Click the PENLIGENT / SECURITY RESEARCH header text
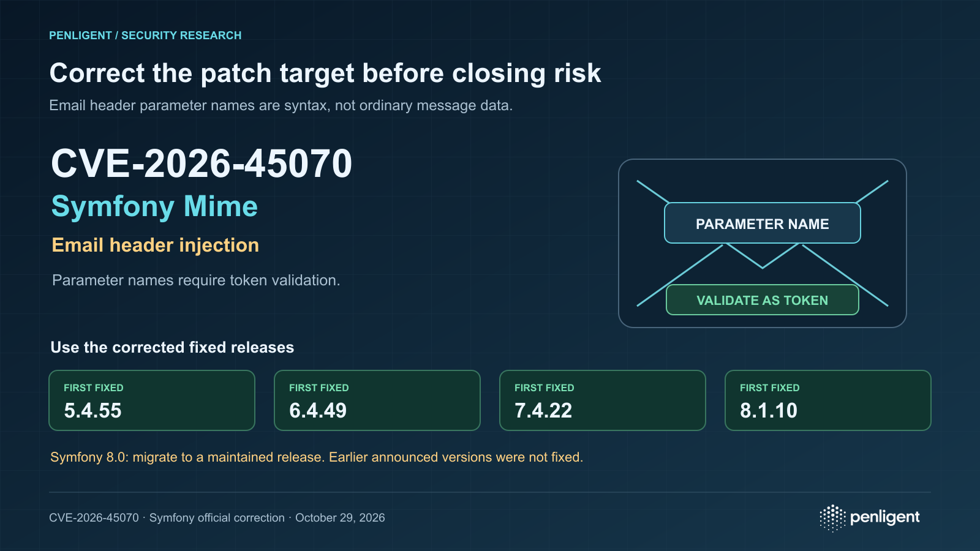This screenshot has width=980, height=551. coord(145,36)
